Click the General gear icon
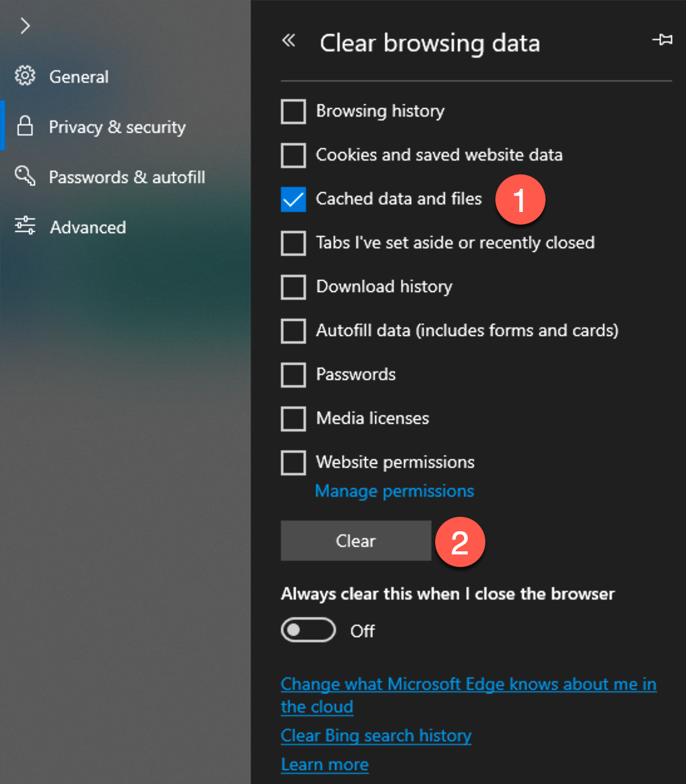686x784 pixels. (x=25, y=75)
